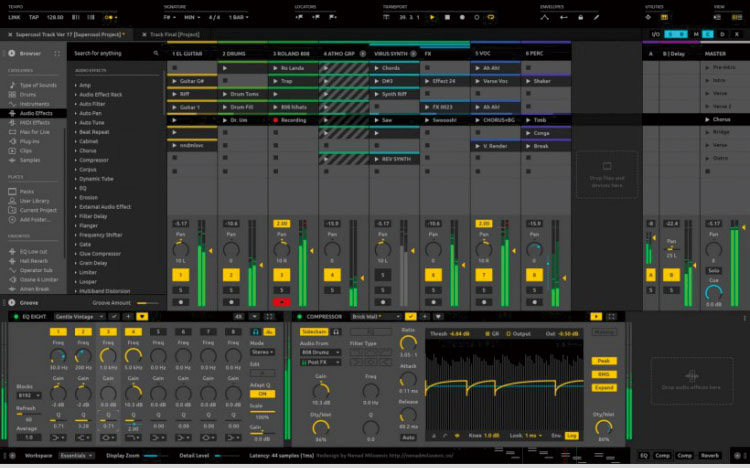
Task: Toggle track 1 activator button
Action: tap(181, 274)
